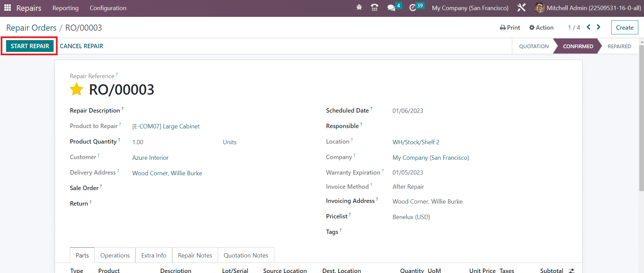Open the apps grid menu

(x=7, y=7)
